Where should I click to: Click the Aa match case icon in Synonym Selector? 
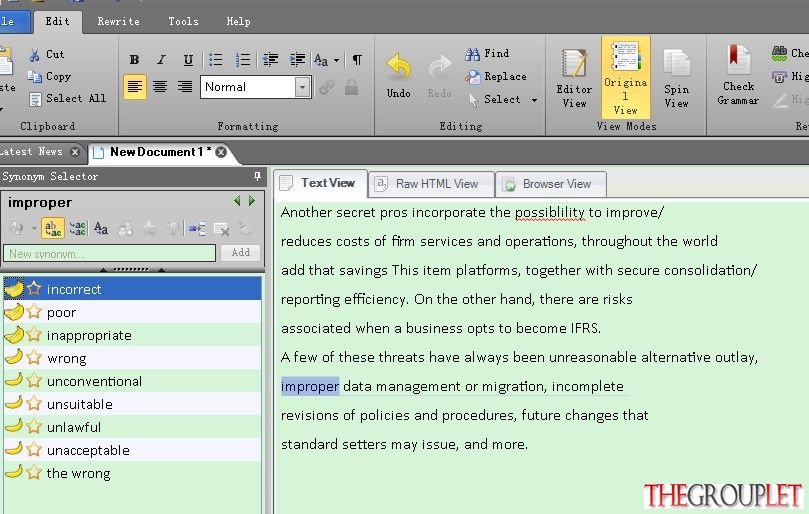(x=101, y=228)
